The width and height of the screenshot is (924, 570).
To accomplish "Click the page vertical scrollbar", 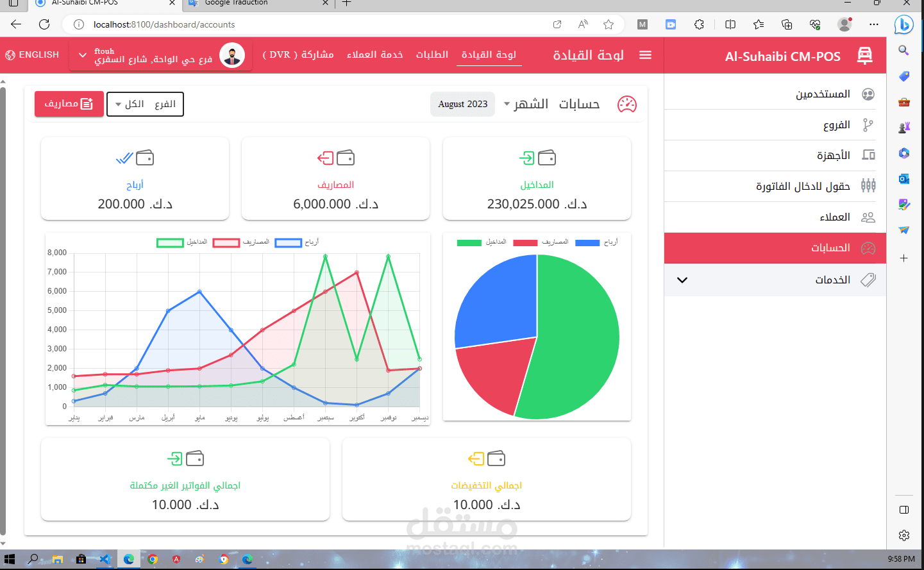I will (3, 311).
